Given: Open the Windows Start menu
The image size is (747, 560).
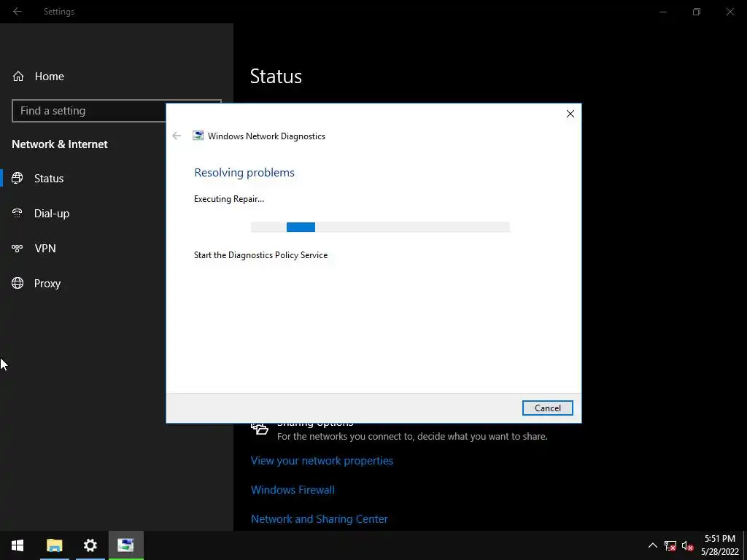Looking at the screenshot, I should coord(18,545).
